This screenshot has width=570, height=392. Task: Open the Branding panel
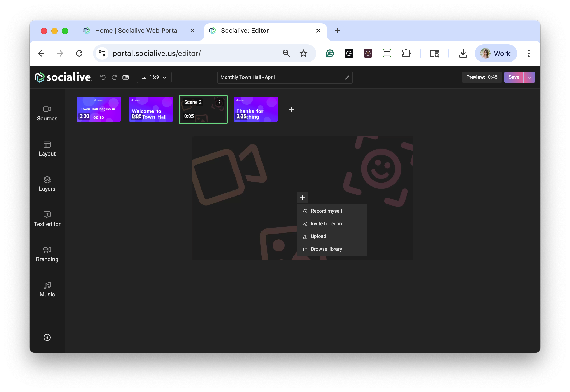(x=47, y=254)
